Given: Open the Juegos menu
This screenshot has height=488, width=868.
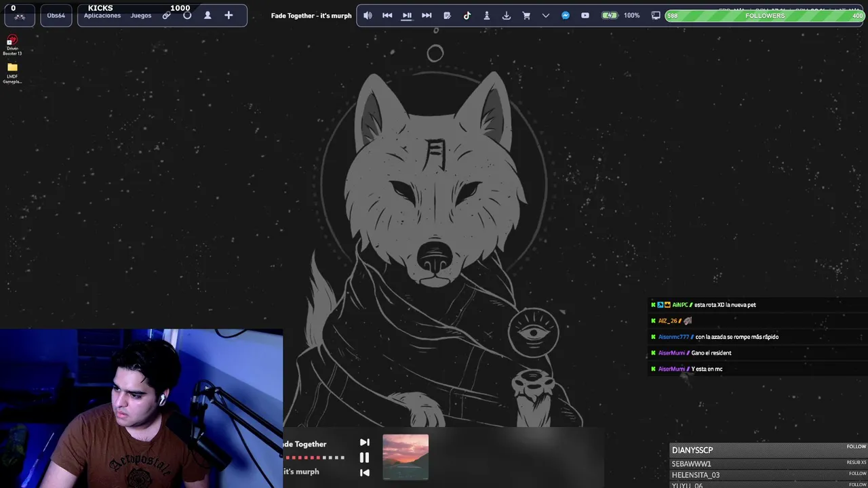Looking at the screenshot, I should click(x=141, y=16).
